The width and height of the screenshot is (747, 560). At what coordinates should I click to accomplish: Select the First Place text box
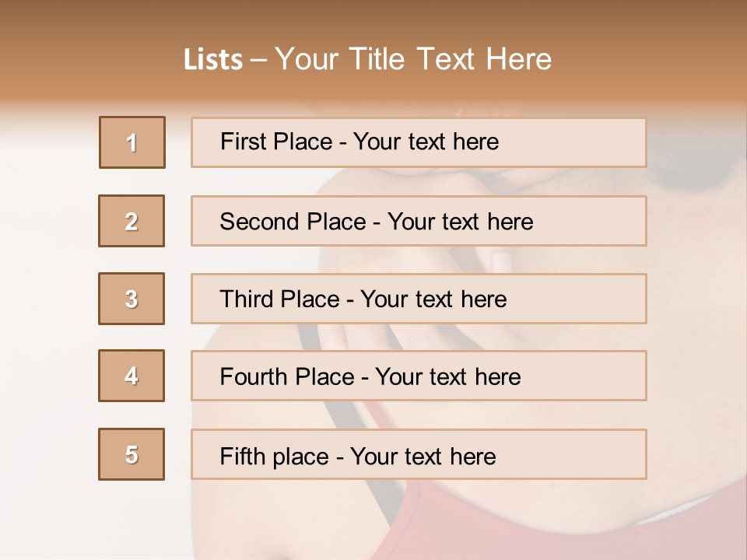(419, 142)
